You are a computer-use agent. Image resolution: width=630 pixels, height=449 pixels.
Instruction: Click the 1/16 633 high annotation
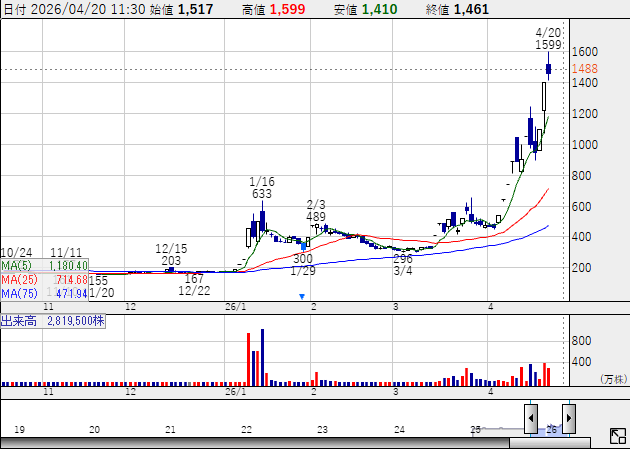tap(262, 188)
